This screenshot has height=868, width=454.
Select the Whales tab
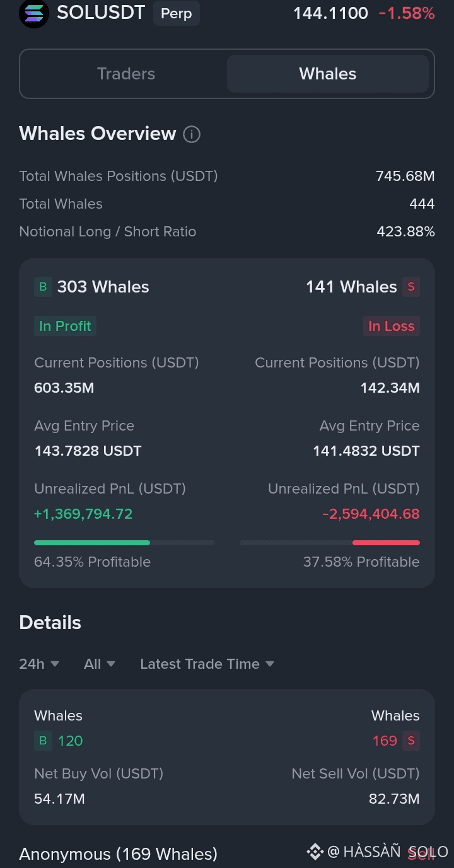[x=328, y=74]
